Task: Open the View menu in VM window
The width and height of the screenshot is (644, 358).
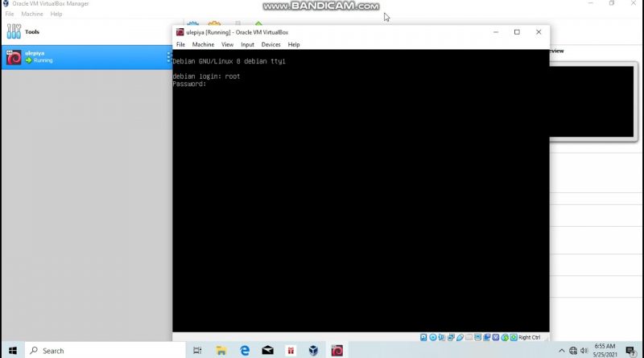Action: (227, 44)
